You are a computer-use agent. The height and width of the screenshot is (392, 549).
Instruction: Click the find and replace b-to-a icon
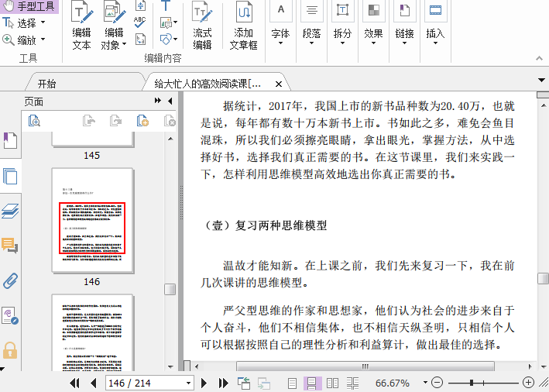[x=140, y=39]
